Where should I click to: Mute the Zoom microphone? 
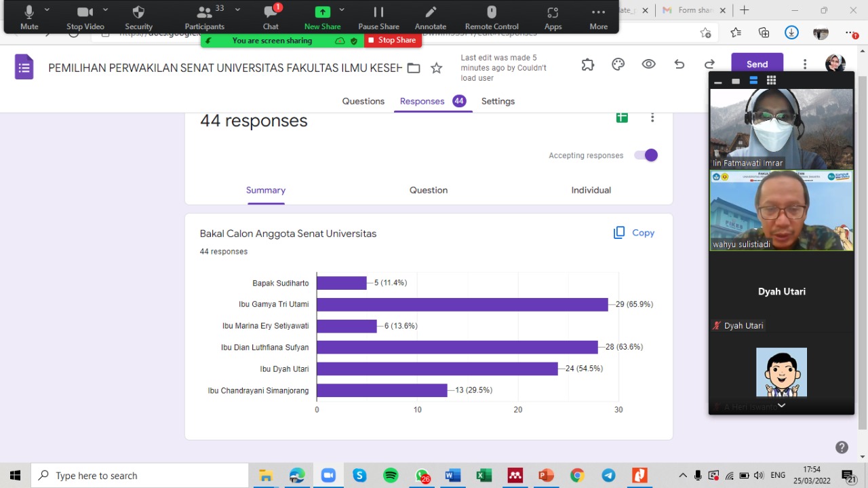(x=29, y=17)
